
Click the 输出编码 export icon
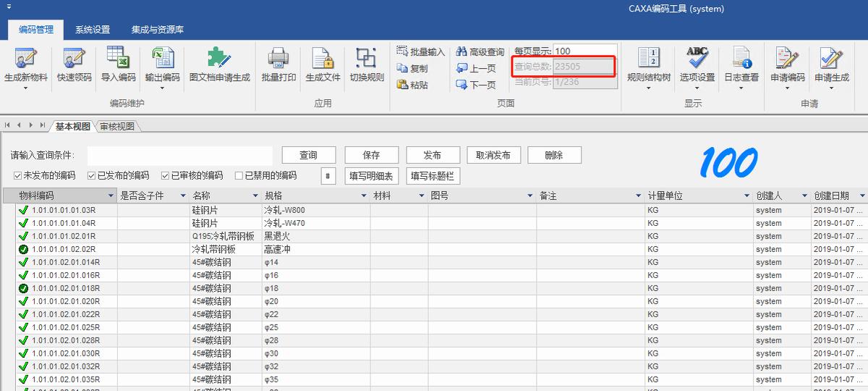[x=162, y=57]
